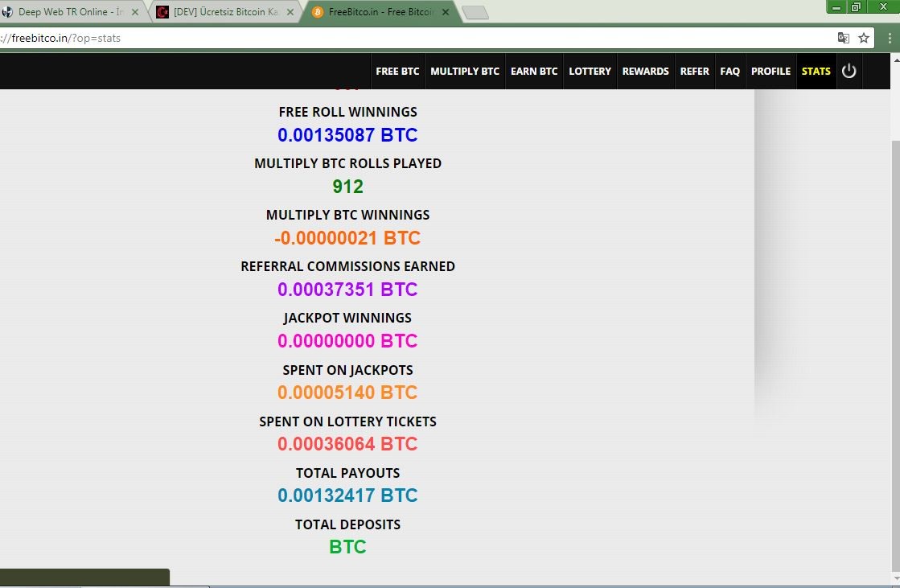Click the spent on jackpots value 0.00005140 BTC
900x588 pixels.
347,393
